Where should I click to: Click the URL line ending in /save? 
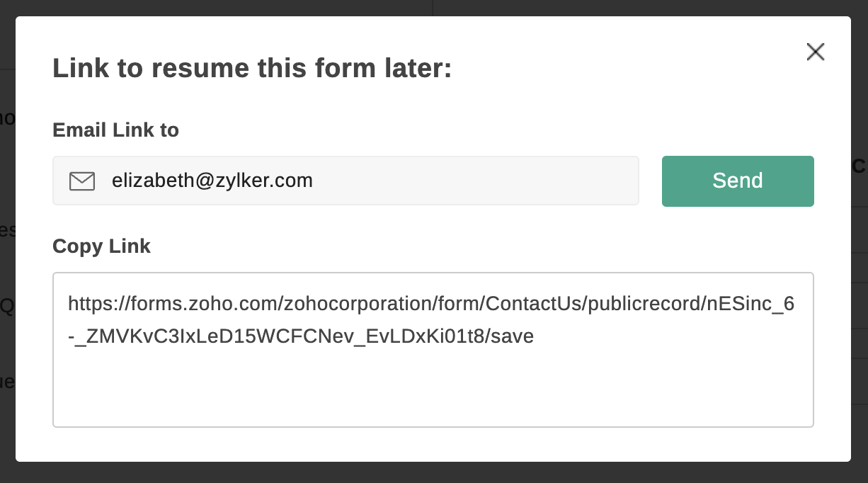(301, 337)
